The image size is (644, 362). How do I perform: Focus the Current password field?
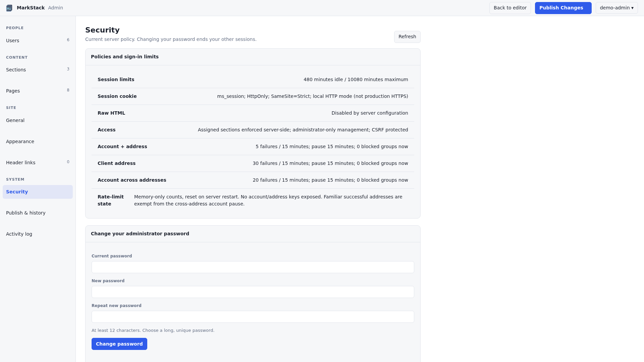click(253, 267)
